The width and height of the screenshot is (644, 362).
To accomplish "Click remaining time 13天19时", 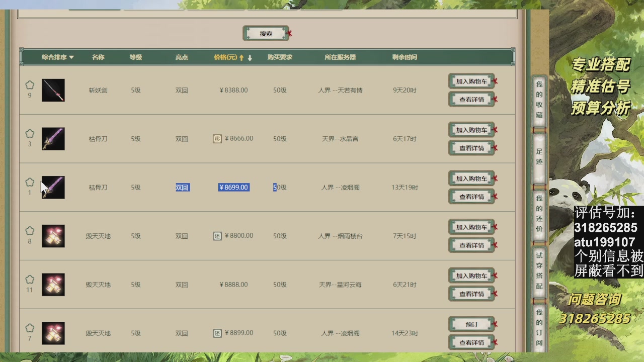I will [x=405, y=188].
